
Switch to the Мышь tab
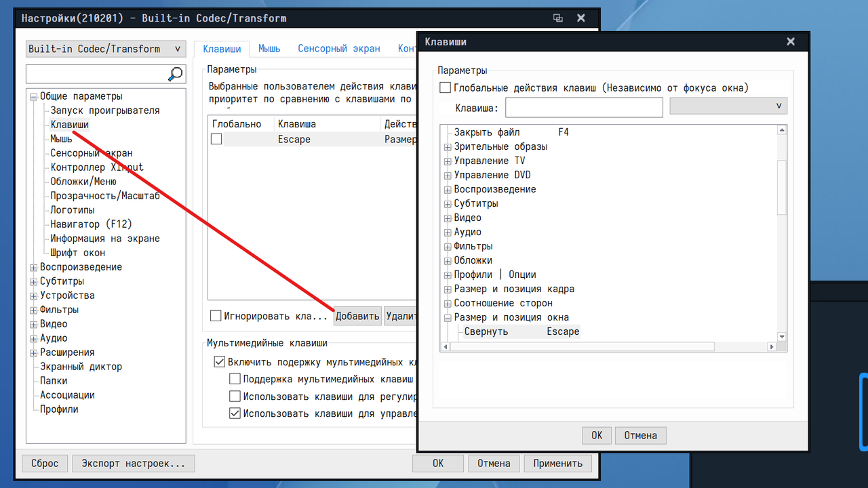[x=270, y=49]
